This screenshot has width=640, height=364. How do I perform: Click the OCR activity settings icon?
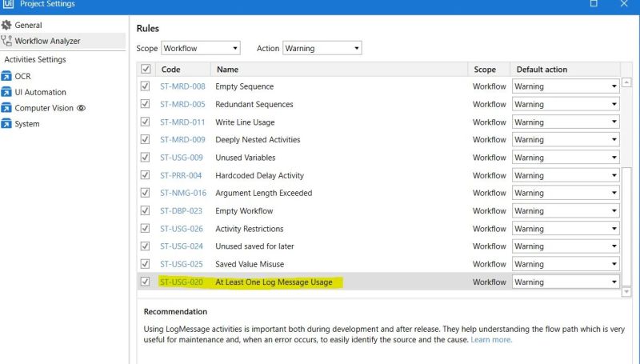click(x=6, y=76)
